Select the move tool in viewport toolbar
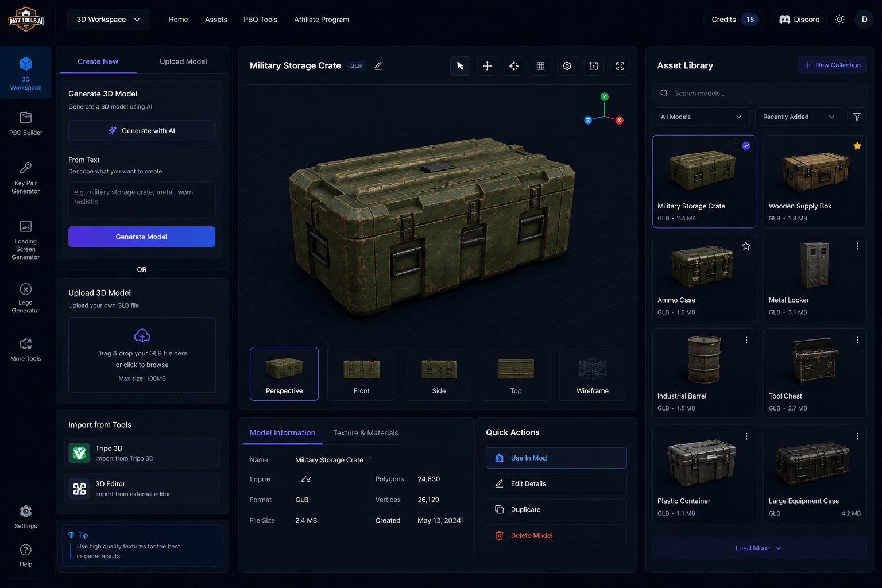882x588 pixels. coord(487,66)
